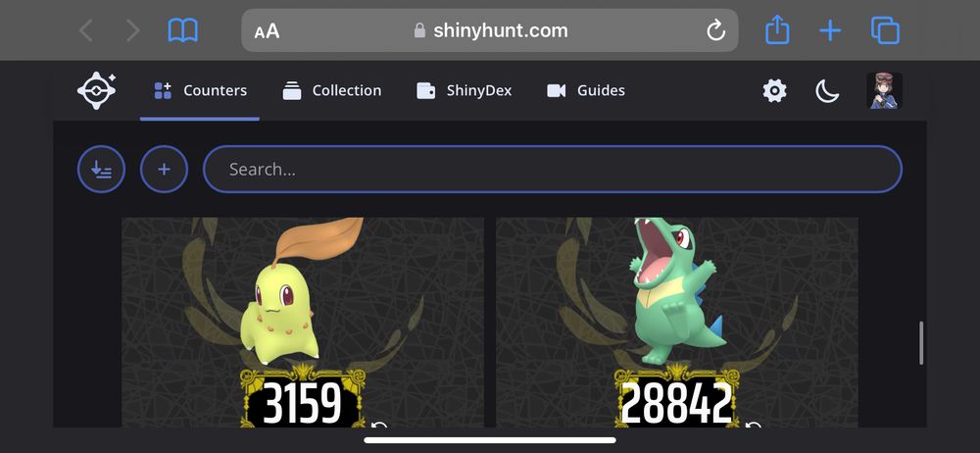Screen dimensions: 980x453
Task: Open the user profile avatar
Action: (884, 91)
